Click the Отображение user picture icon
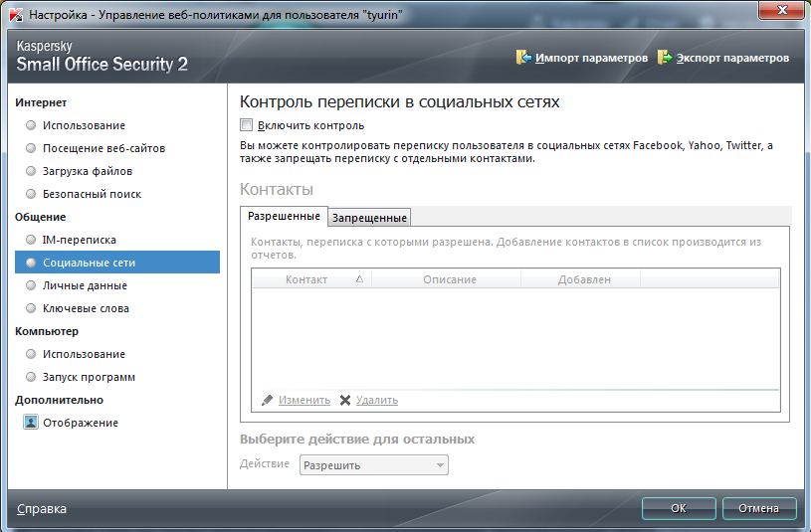811x532 pixels. coord(31,423)
